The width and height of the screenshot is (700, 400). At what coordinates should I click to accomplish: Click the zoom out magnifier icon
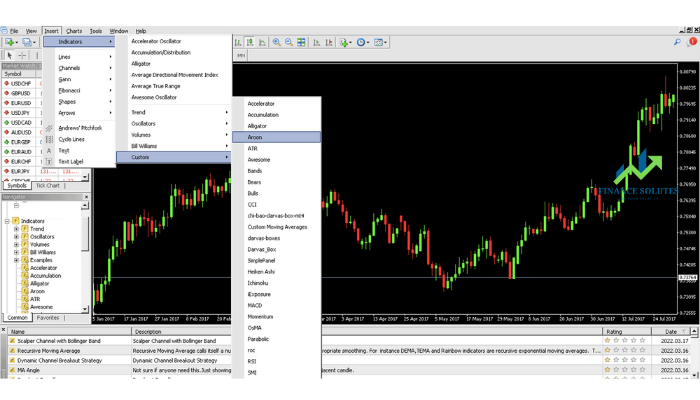(289, 42)
